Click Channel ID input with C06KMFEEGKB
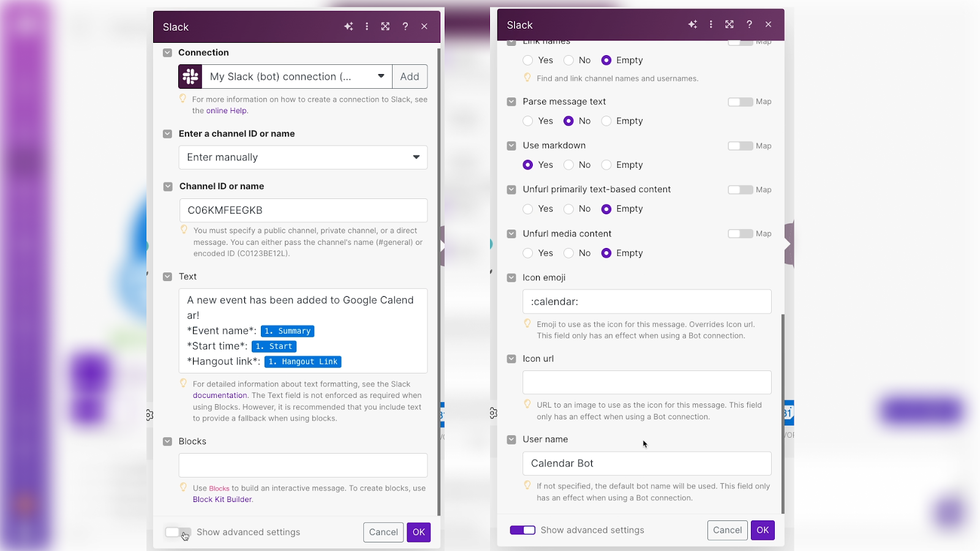 [x=303, y=210]
